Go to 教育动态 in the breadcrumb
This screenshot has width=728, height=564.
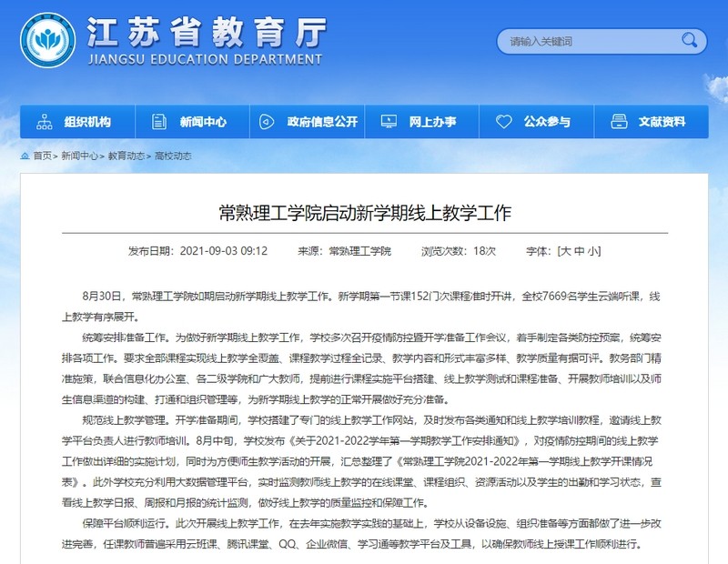pos(126,156)
